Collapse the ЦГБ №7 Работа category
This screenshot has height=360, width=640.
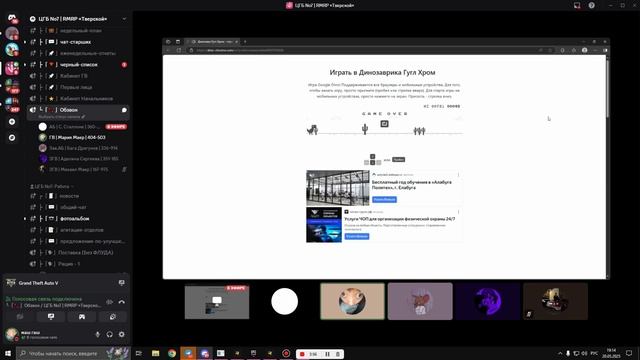click(51, 186)
